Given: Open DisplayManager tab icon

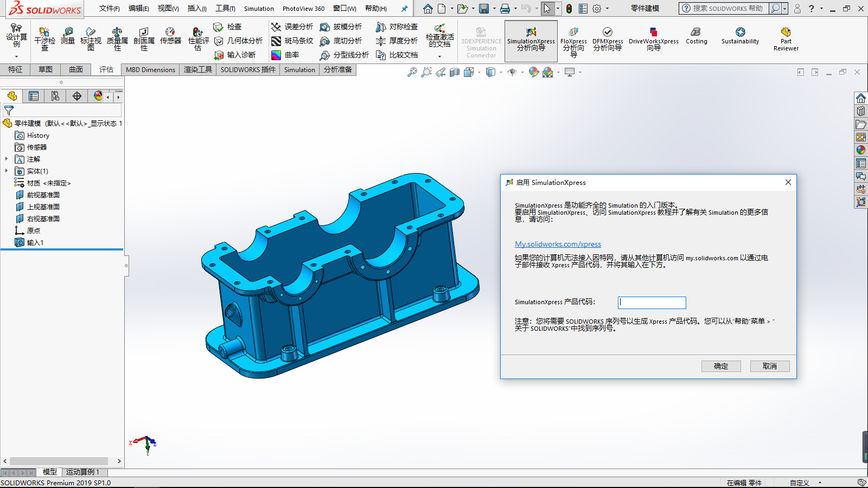Looking at the screenshot, I should click(x=98, y=96).
